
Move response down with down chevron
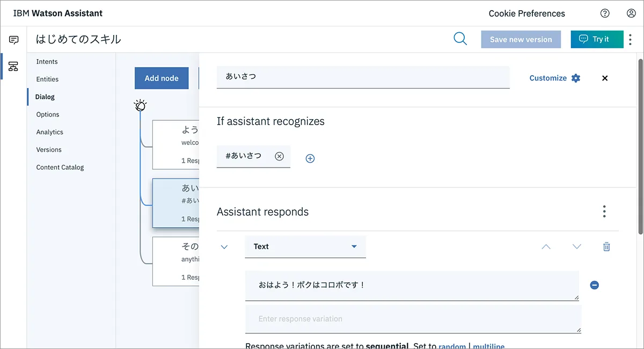(577, 246)
